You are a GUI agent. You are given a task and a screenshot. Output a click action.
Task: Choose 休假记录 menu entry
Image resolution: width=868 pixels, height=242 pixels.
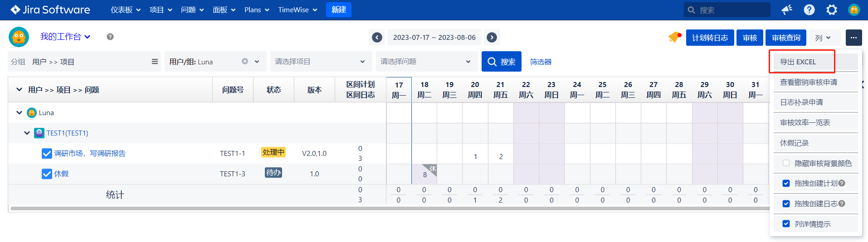[x=794, y=143]
